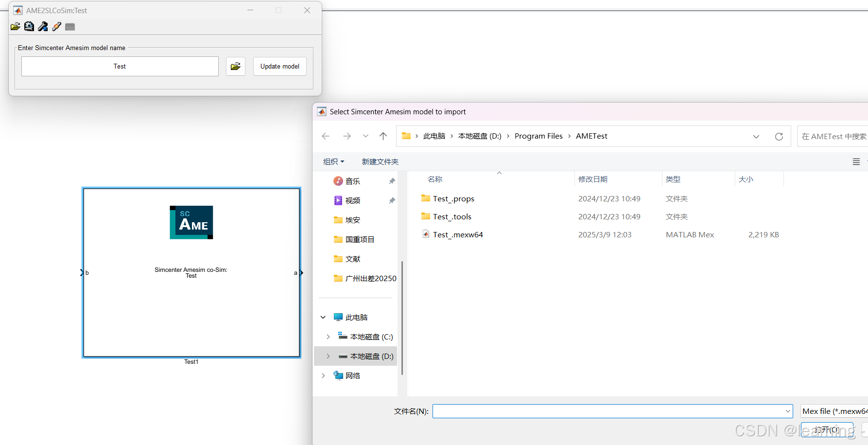The height and width of the screenshot is (445, 868).
Task: Click the link connector icon in AME2SLCoSim toolbar
Action: (56, 27)
